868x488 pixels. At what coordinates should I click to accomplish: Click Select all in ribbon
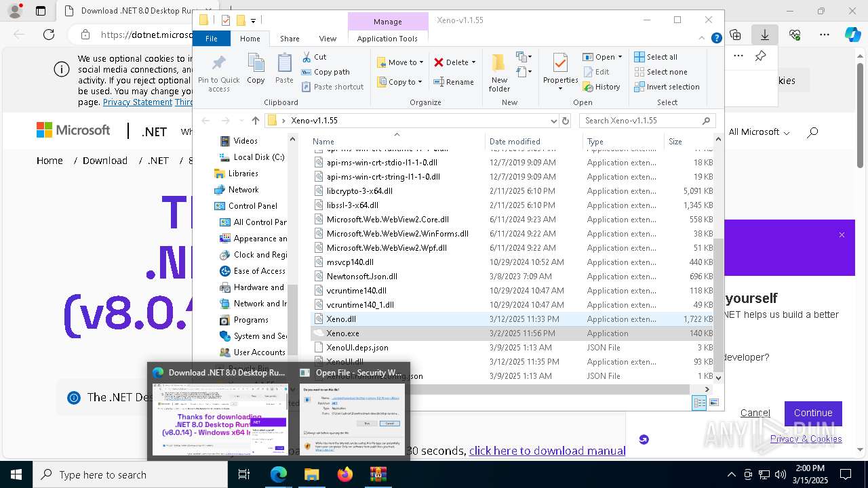(x=656, y=57)
